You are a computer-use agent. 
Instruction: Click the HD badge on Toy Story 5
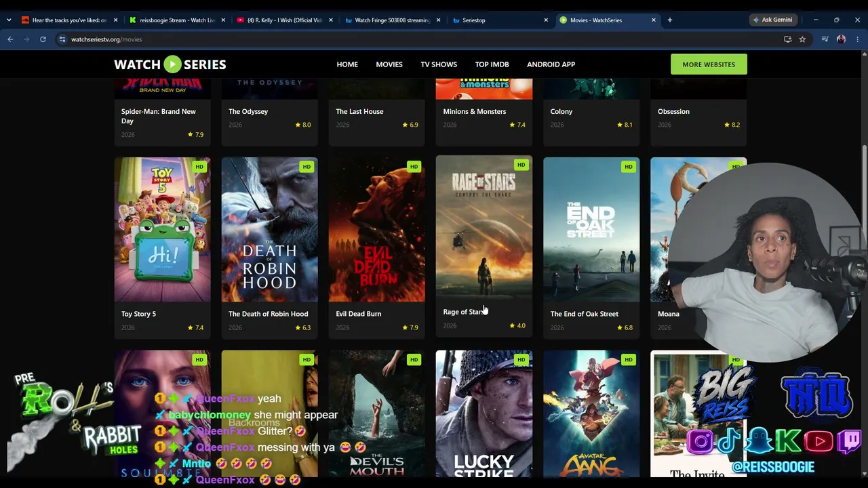tap(199, 167)
